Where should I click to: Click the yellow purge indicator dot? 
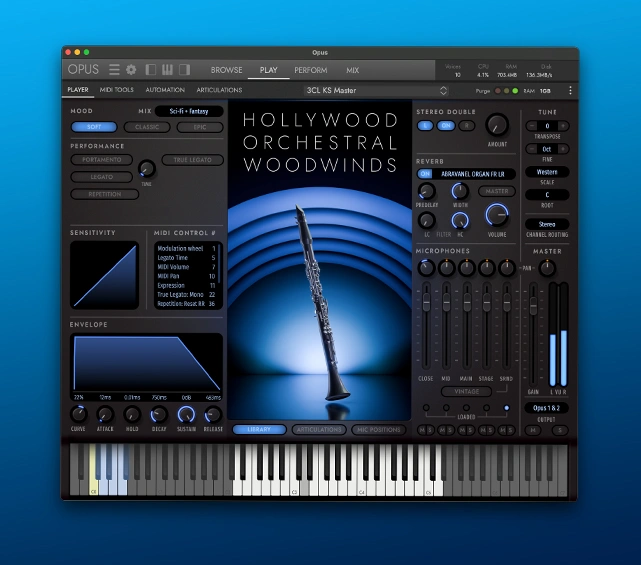click(506, 91)
